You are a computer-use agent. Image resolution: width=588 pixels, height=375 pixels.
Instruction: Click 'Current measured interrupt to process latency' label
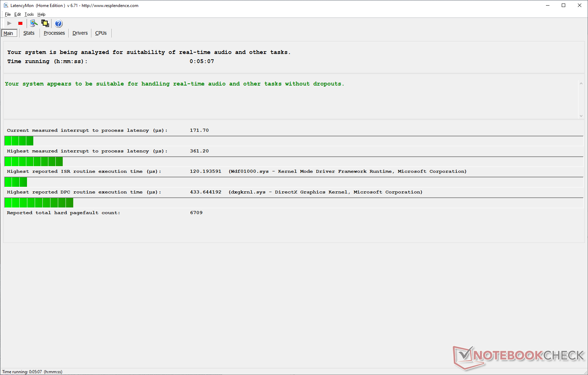click(x=87, y=130)
